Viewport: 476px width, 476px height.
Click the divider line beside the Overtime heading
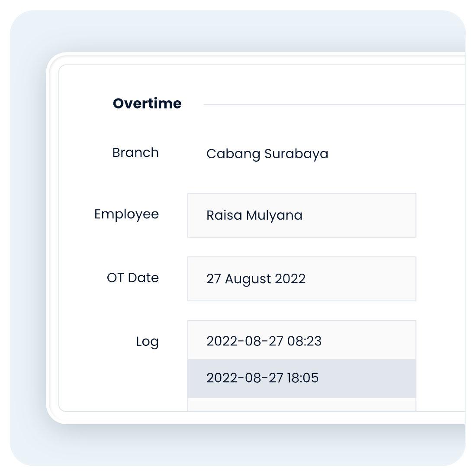pos(333,104)
